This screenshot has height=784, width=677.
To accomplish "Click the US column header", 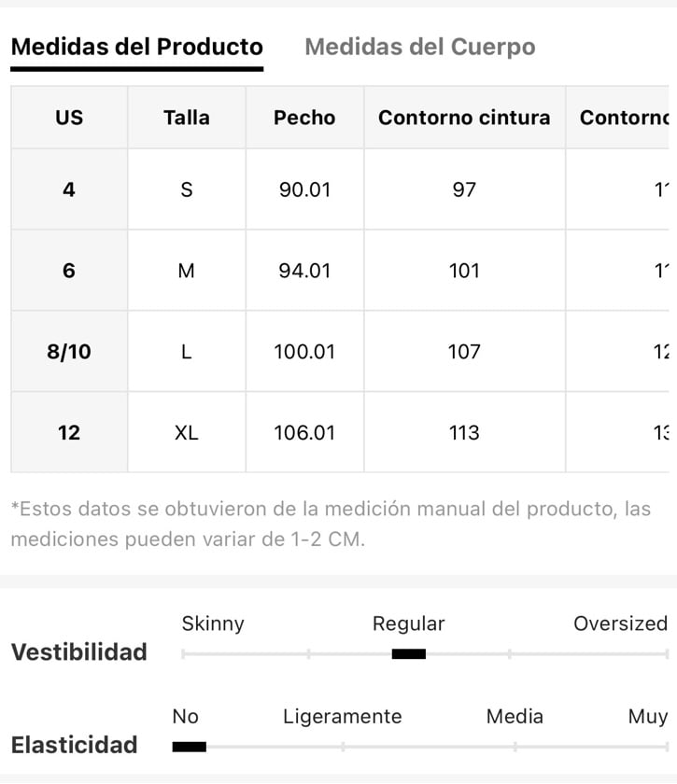I will click(x=69, y=118).
